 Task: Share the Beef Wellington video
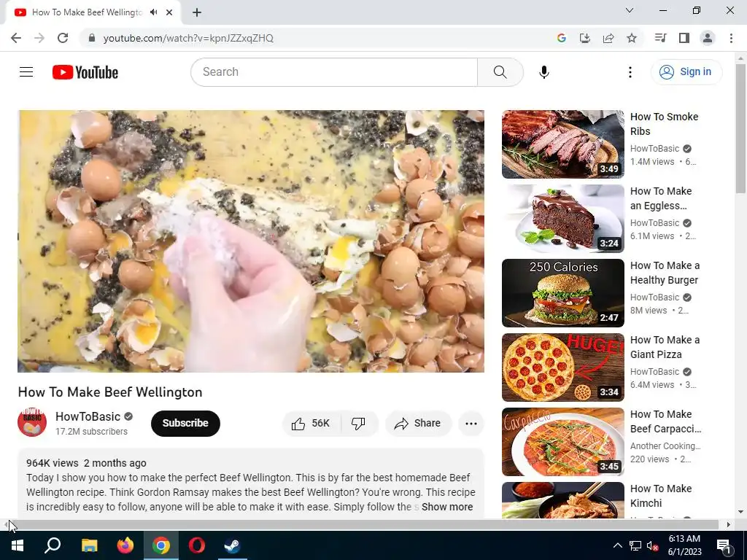pyautogui.click(x=418, y=424)
